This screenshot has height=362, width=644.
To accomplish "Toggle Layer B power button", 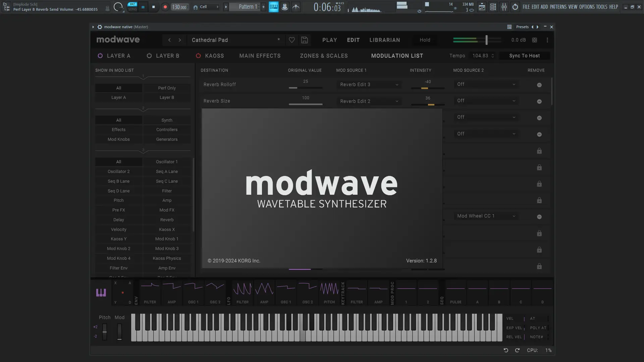I will pos(149,56).
